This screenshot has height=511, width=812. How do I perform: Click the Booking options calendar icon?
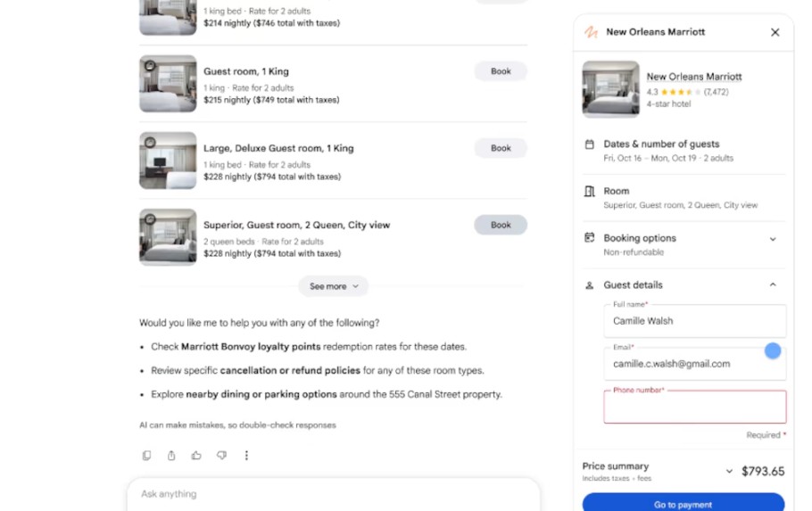(589, 237)
